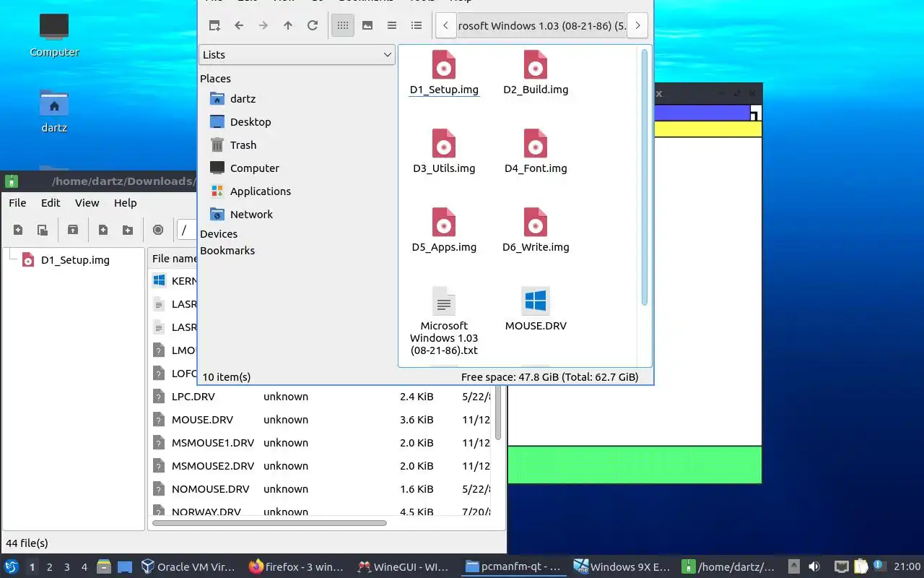Open Applications in Places sidebar

coord(260,191)
